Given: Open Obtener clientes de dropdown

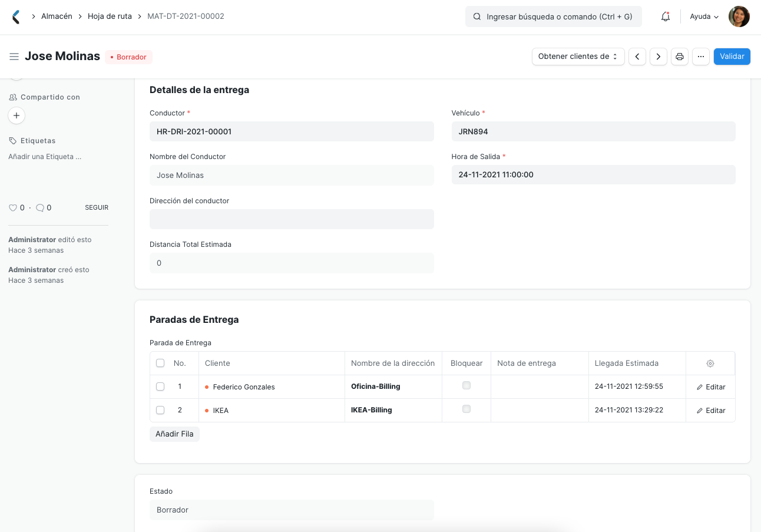Looking at the screenshot, I should click(x=578, y=57).
